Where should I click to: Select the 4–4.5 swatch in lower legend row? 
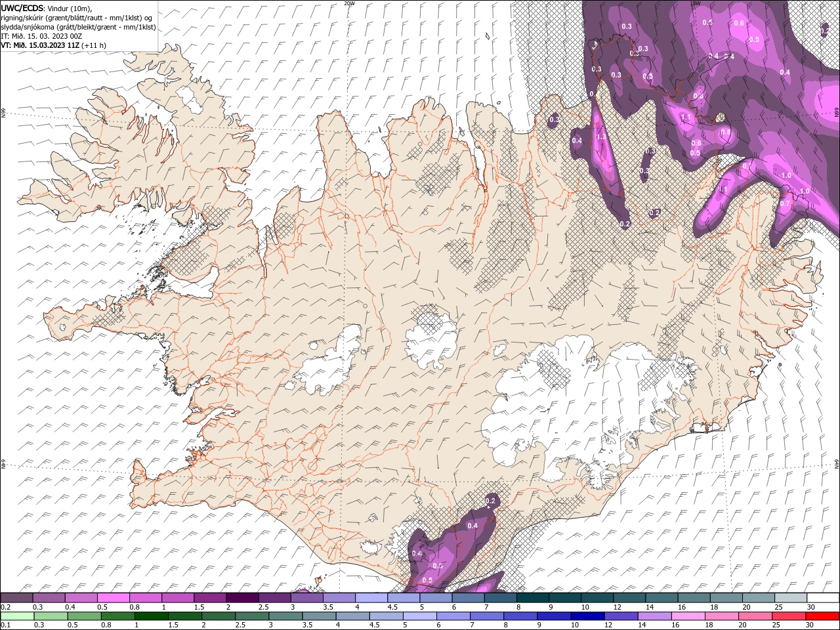pos(352,616)
